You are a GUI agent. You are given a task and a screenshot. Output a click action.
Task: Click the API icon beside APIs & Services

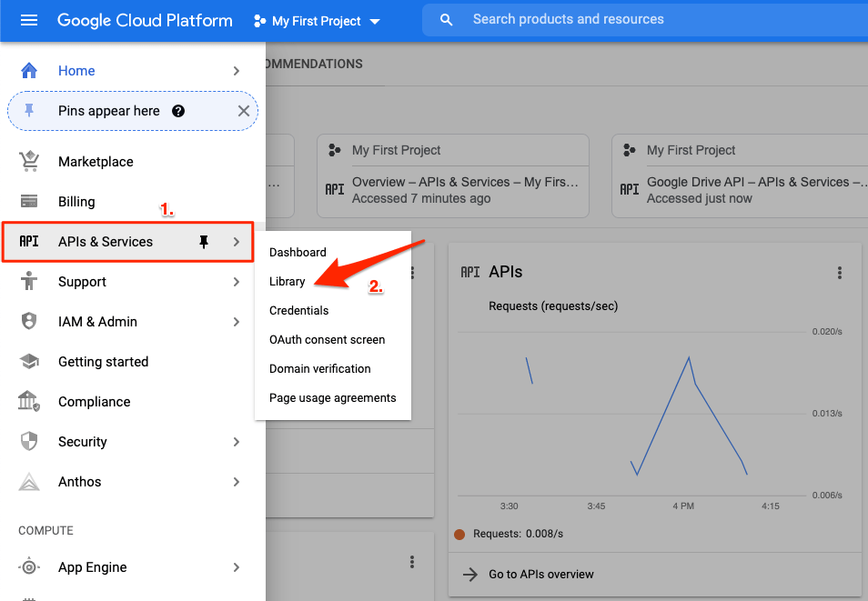pyautogui.click(x=29, y=241)
